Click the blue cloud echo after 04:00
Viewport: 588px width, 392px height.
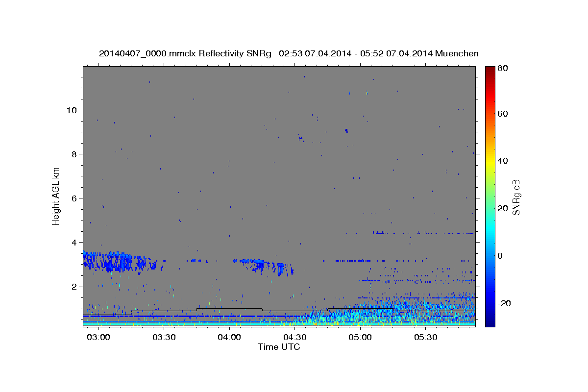pyautogui.click(x=263, y=267)
